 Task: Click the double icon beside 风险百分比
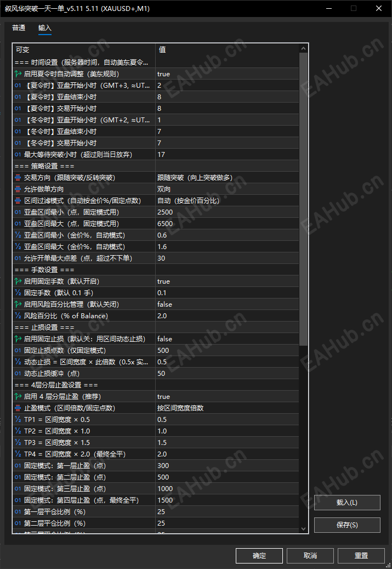click(x=18, y=316)
